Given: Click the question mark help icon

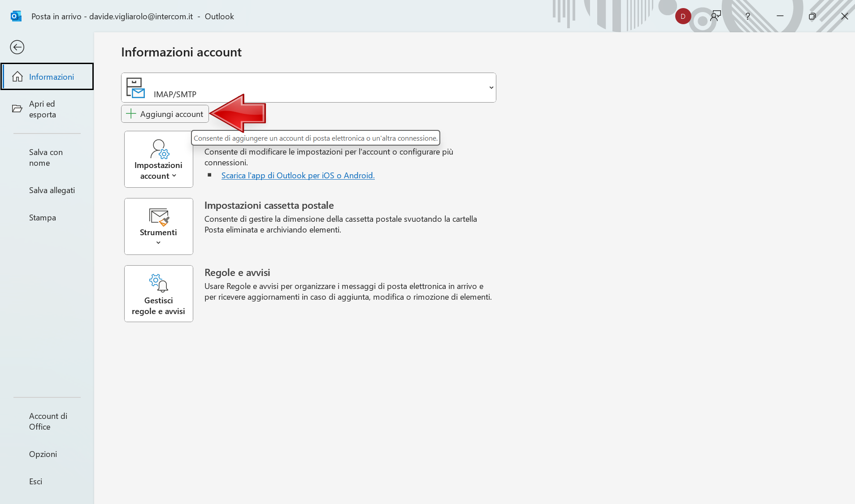Looking at the screenshot, I should tap(747, 17).
